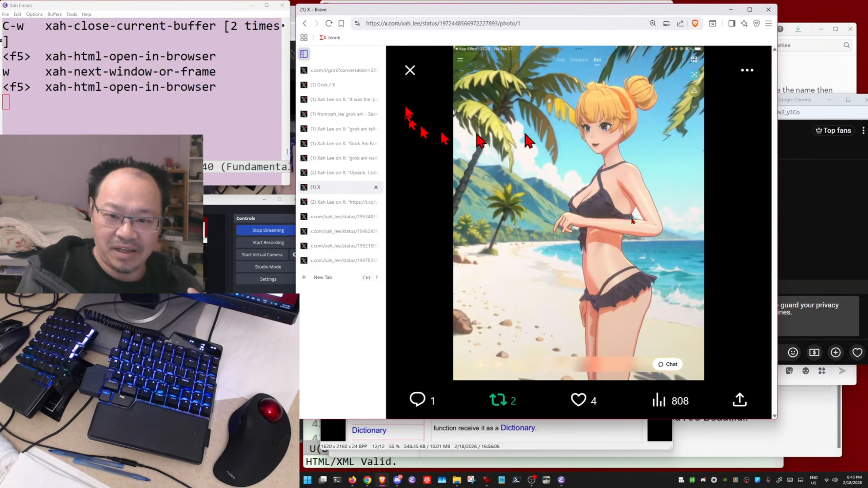The image size is (868, 488).
Task: Like the post using the heart icon
Action: coord(578,400)
